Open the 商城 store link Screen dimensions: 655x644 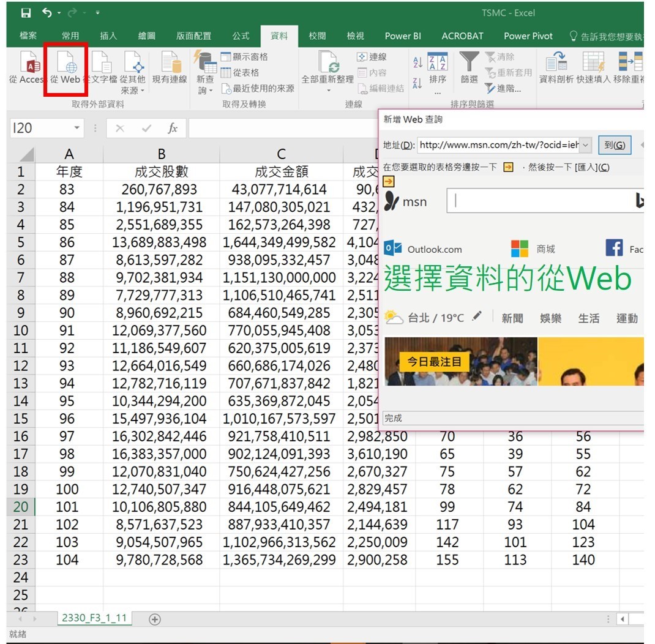click(533, 249)
